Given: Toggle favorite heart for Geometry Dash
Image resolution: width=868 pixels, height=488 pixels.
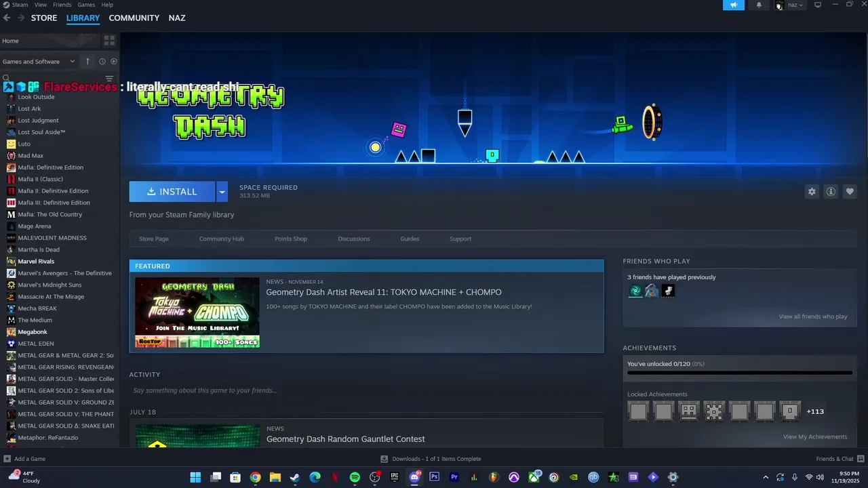Looking at the screenshot, I should [x=850, y=192].
